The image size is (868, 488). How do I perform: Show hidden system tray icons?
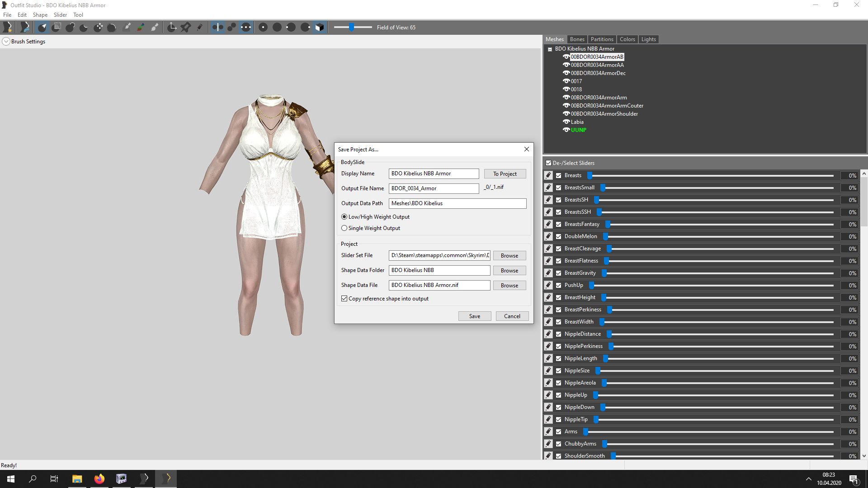[808, 479]
